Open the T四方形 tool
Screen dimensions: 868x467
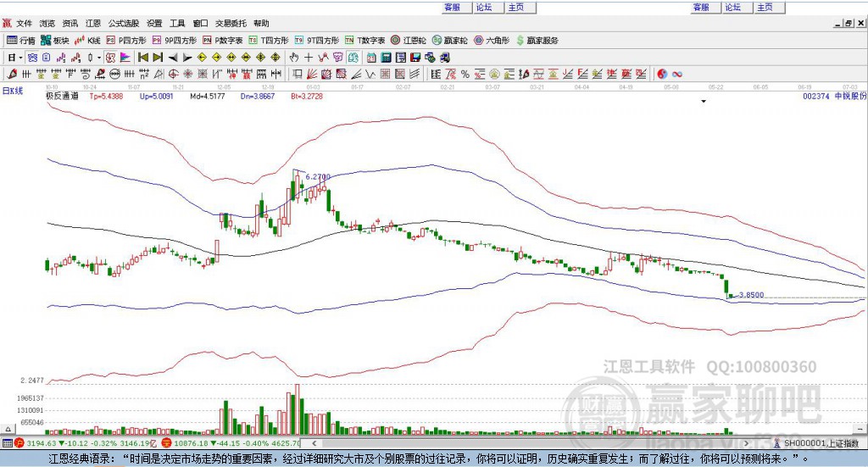[x=269, y=41]
